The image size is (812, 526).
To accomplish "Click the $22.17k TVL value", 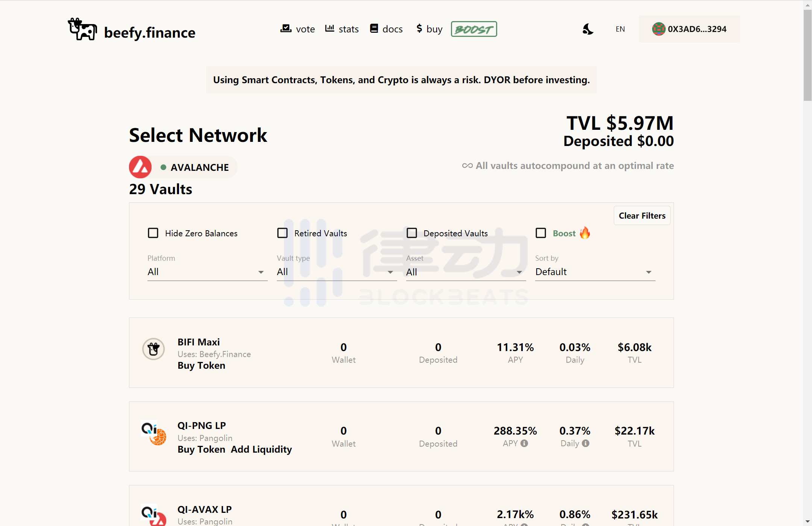I will pos(634,431).
